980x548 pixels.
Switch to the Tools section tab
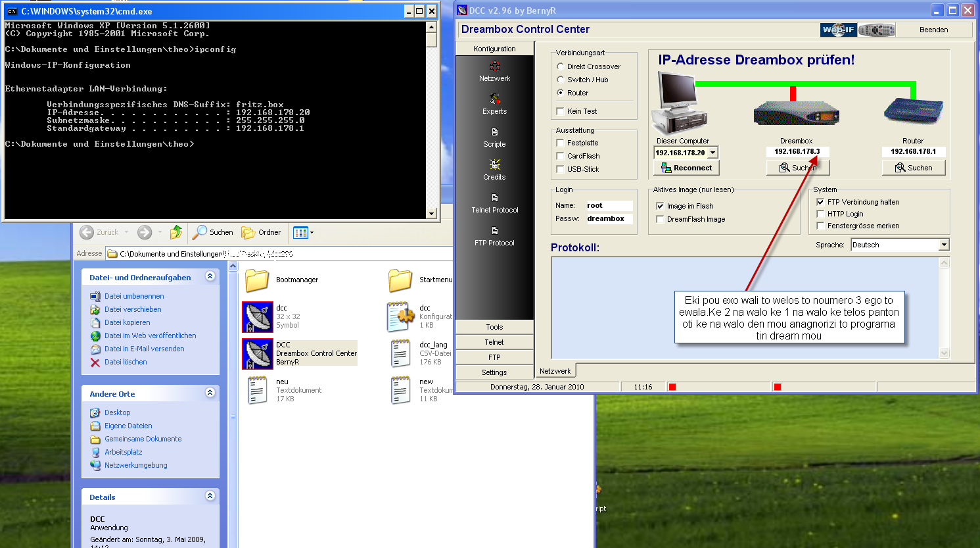tap(494, 327)
